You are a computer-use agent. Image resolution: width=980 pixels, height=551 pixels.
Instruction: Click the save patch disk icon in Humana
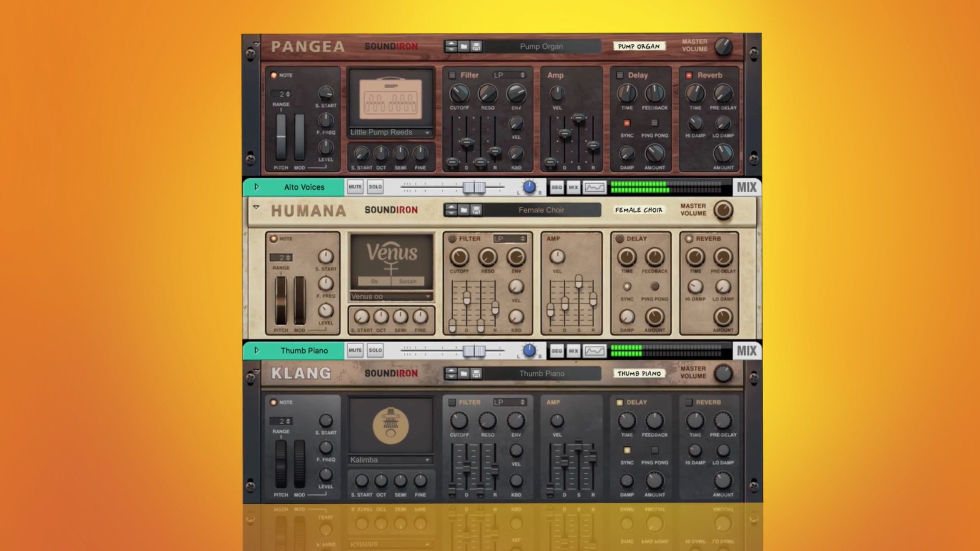476,210
